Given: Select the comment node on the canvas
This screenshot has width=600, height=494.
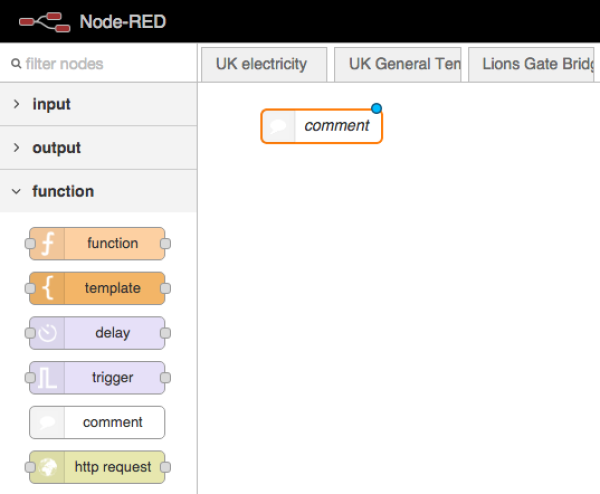Looking at the screenshot, I should point(335,126).
